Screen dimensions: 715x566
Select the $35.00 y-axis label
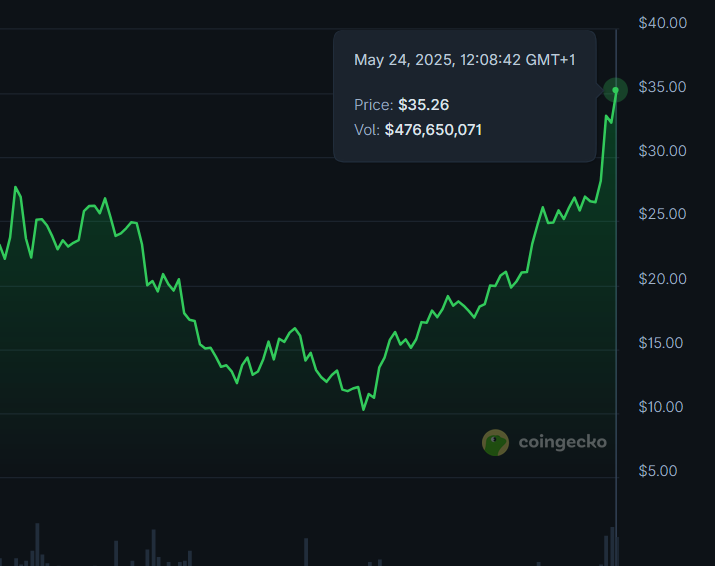pyautogui.click(x=662, y=87)
